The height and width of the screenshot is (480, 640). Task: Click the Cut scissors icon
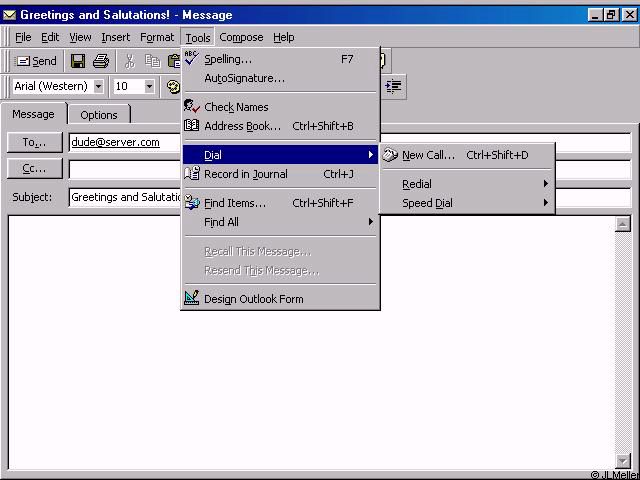[129, 61]
